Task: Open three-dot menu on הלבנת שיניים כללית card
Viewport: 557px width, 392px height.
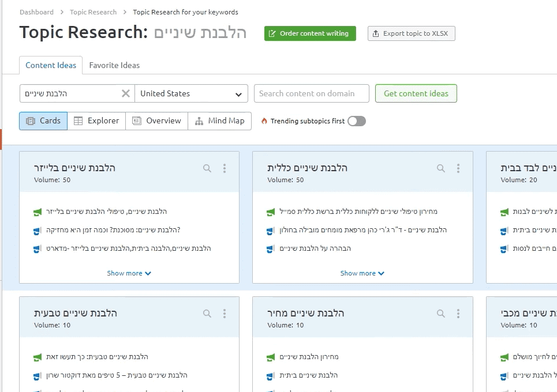Action: (x=458, y=168)
